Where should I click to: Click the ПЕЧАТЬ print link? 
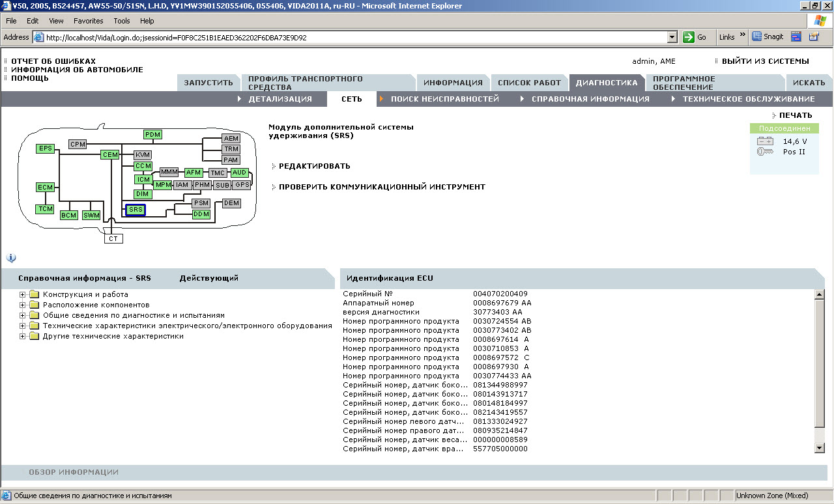795,115
